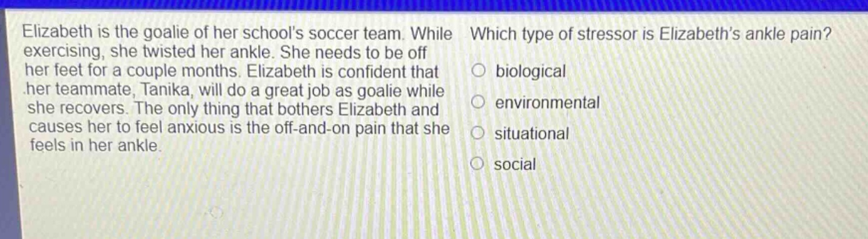Screen dimensions: 868x239
Task: Select the situational radio button
Action: pos(479,133)
